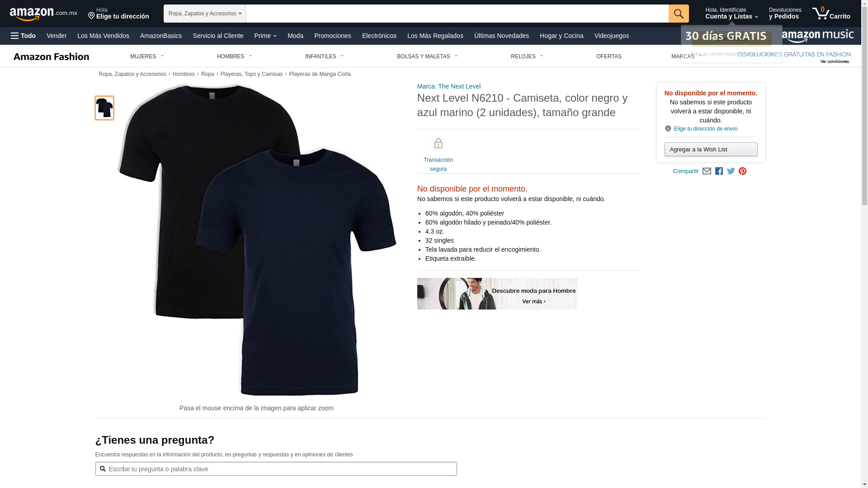
Task: Open the search category dropdown
Action: click(x=205, y=14)
